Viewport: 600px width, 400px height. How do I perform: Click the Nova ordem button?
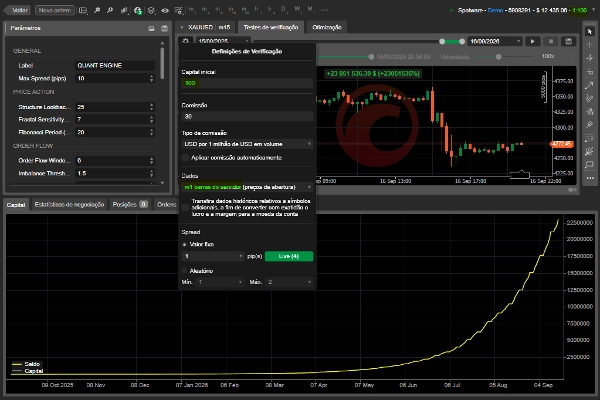pyautogui.click(x=55, y=10)
